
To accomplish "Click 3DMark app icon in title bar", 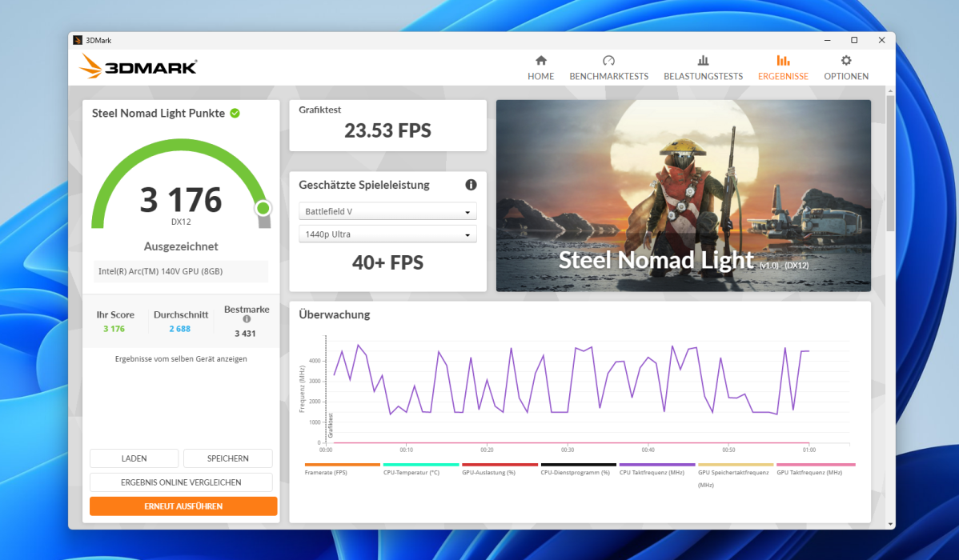I will [77, 40].
